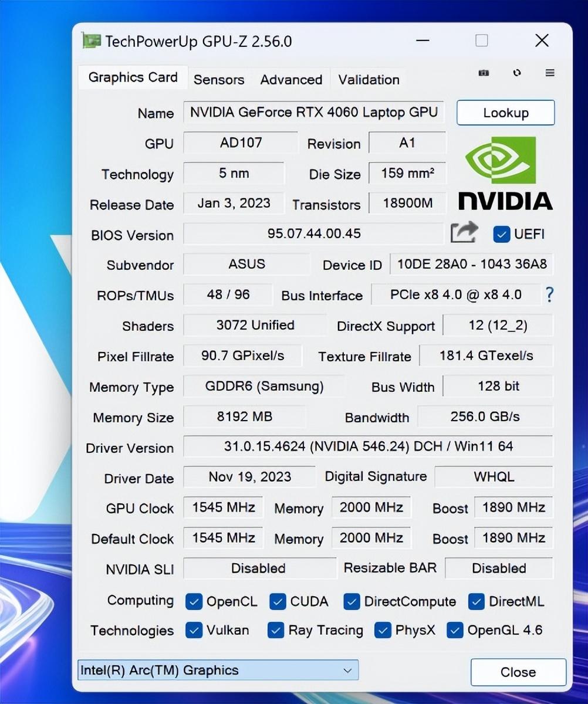The image size is (588, 704).
Task: Click the Driver Version field
Action: (368, 446)
